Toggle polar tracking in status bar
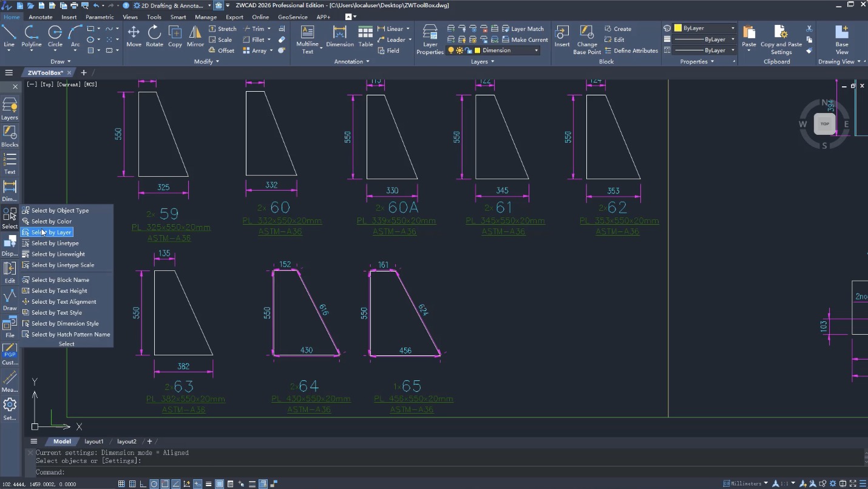Screen dimensions: 868x489 [154, 484]
